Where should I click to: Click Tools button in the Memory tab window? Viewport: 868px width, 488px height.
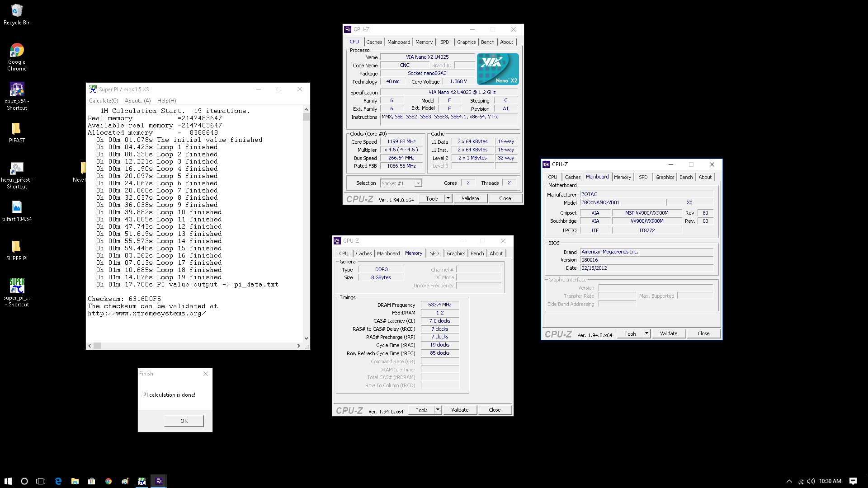pyautogui.click(x=421, y=410)
